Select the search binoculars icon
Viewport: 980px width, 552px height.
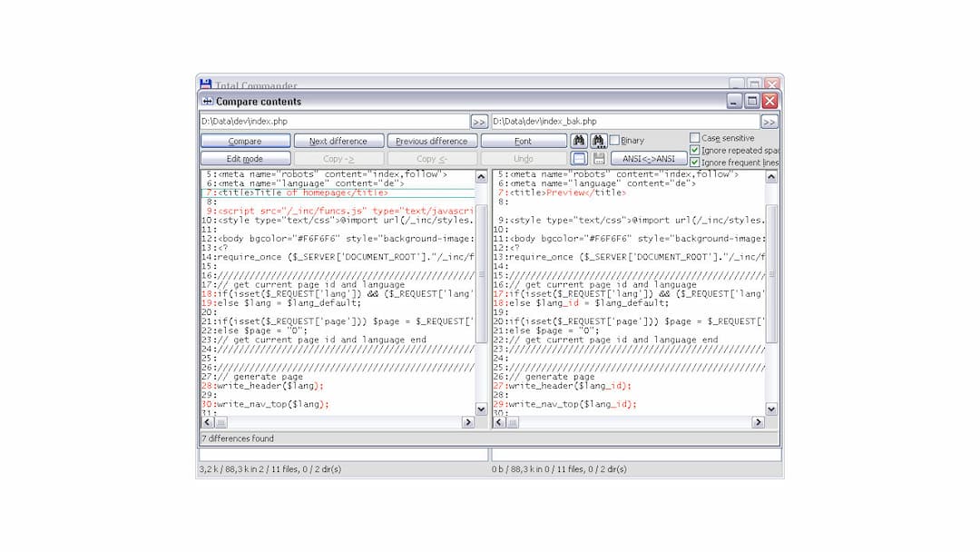(x=580, y=140)
